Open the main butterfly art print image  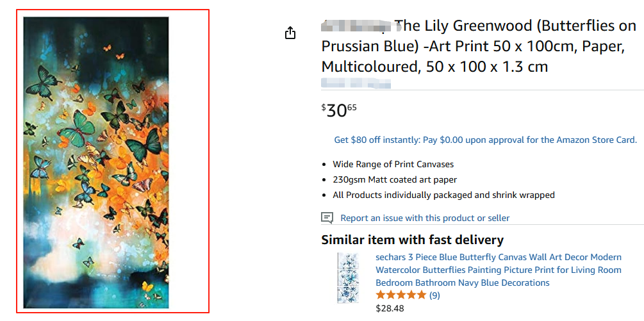click(96, 163)
